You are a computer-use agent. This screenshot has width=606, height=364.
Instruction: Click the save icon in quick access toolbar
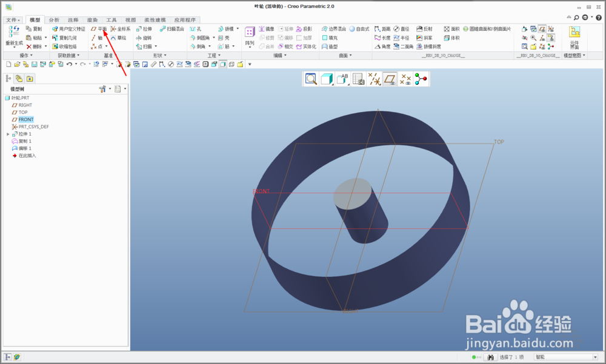[x=35, y=64]
